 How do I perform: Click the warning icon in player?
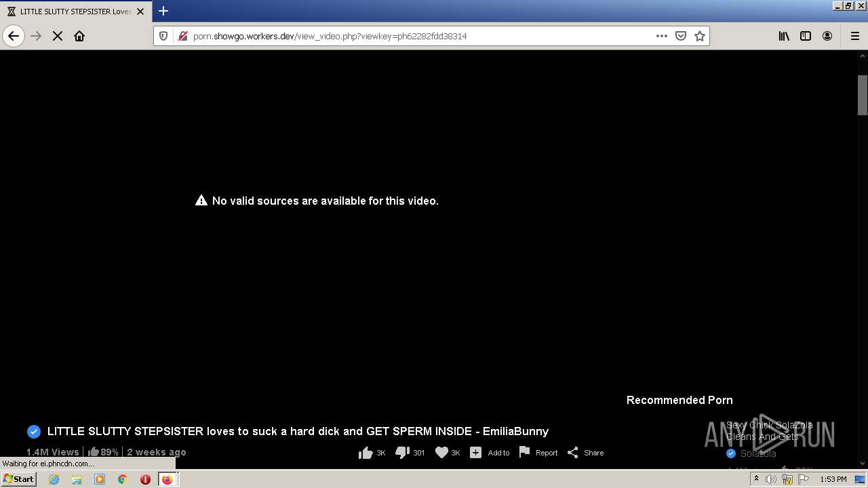[x=201, y=201]
